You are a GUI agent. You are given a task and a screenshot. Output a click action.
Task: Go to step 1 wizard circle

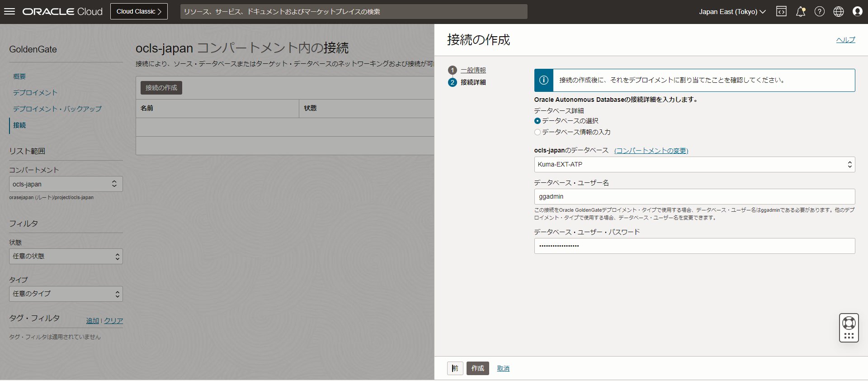click(x=453, y=70)
